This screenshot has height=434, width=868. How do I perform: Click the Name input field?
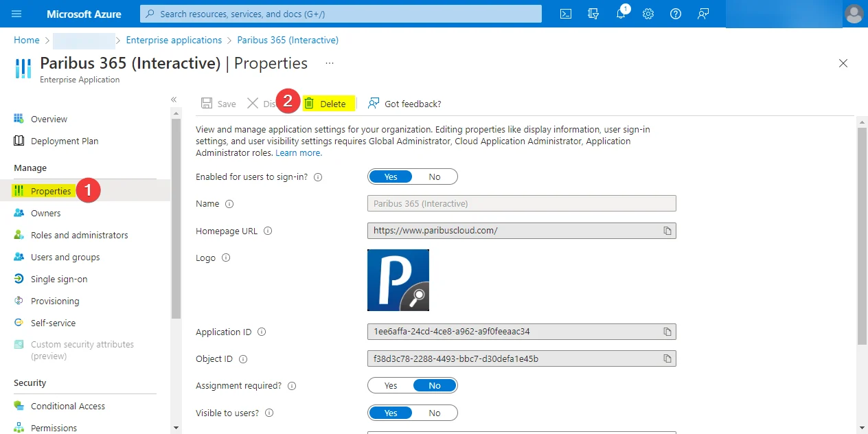click(522, 203)
